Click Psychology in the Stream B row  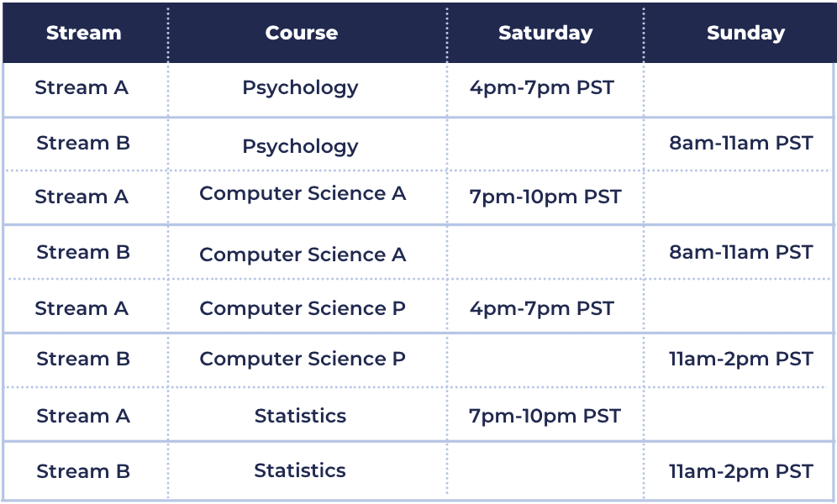tap(300, 147)
